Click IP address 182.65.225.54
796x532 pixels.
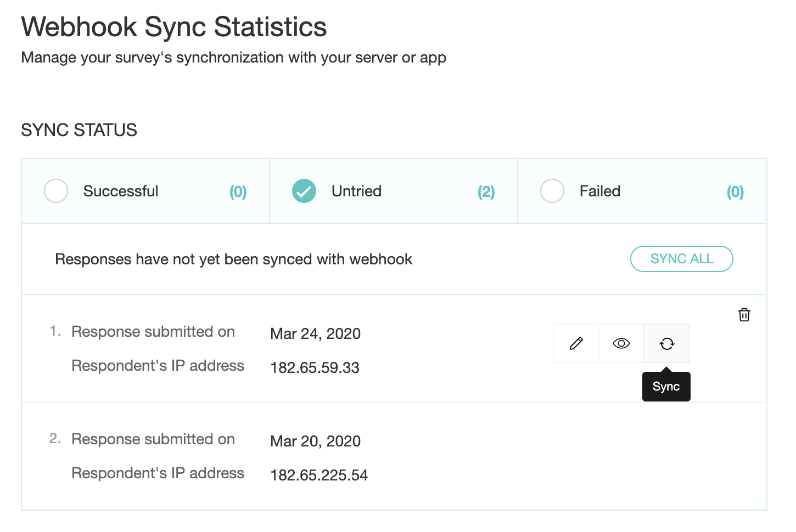319,475
